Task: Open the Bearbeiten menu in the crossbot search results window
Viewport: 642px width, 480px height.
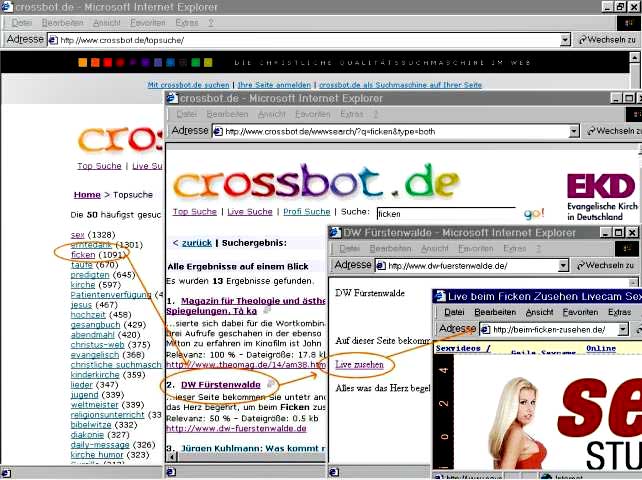Action: (x=227, y=114)
